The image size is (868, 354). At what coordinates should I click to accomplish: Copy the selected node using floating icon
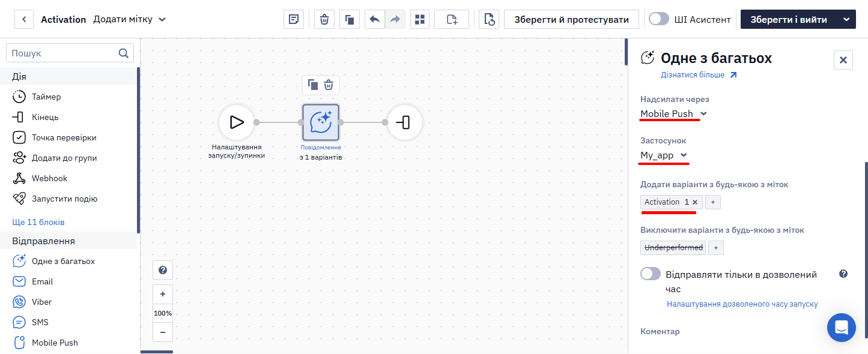[x=313, y=85]
